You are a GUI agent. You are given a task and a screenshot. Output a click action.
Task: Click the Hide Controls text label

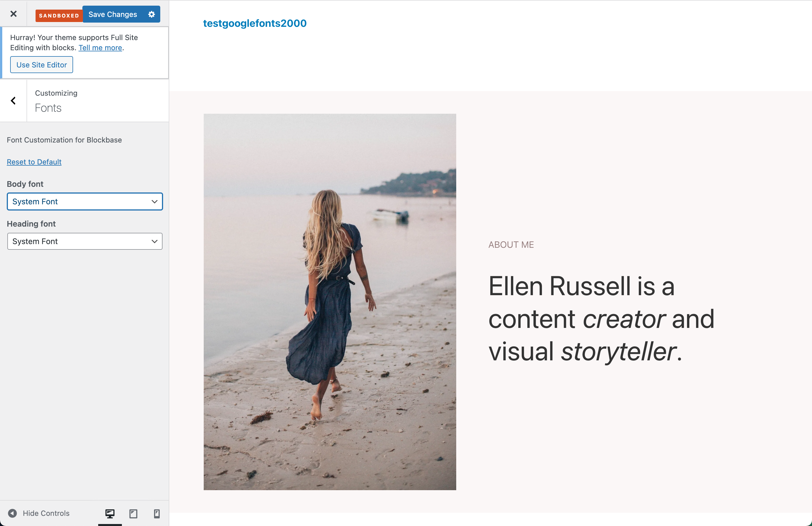(x=46, y=513)
